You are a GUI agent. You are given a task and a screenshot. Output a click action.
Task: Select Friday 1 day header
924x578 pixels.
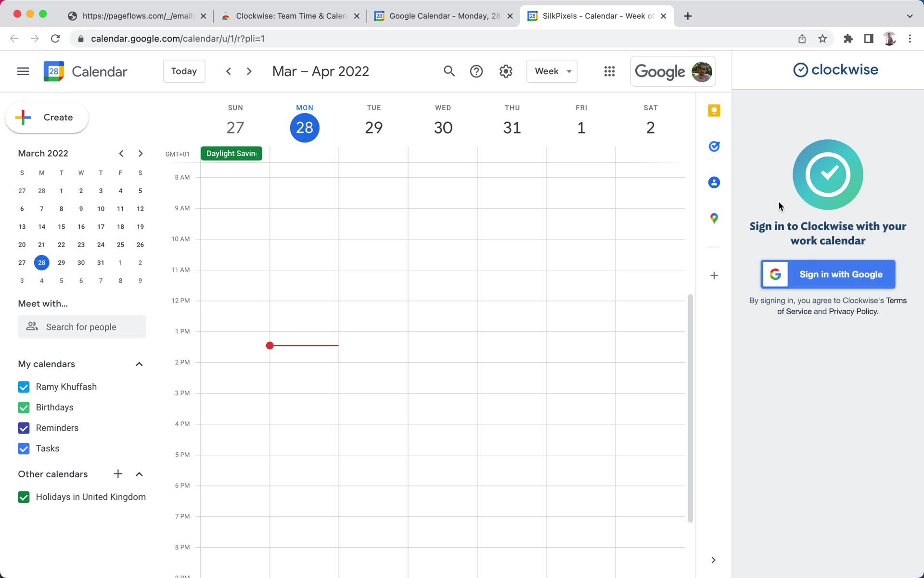pos(581,128)
